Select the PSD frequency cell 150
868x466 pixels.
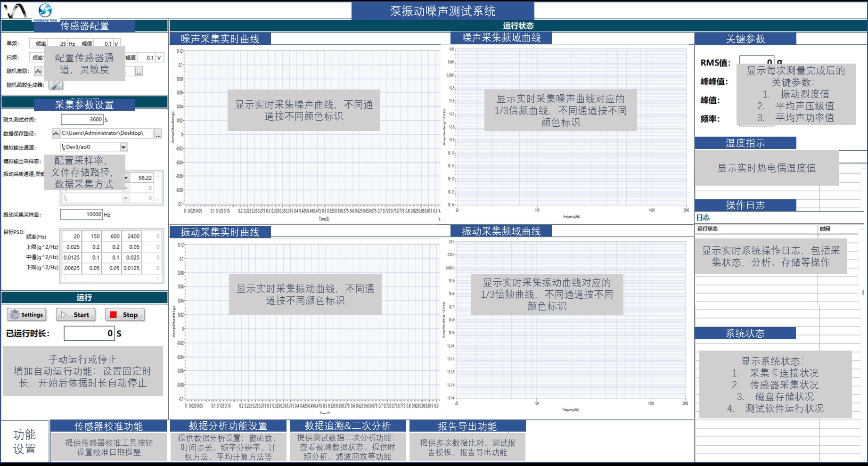click(92, 236)
